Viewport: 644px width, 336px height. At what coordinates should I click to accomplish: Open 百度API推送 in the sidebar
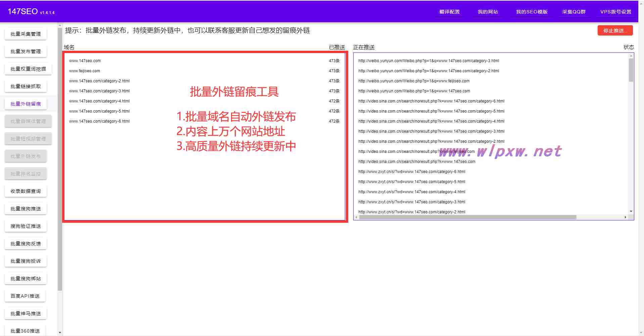point(25,296)
